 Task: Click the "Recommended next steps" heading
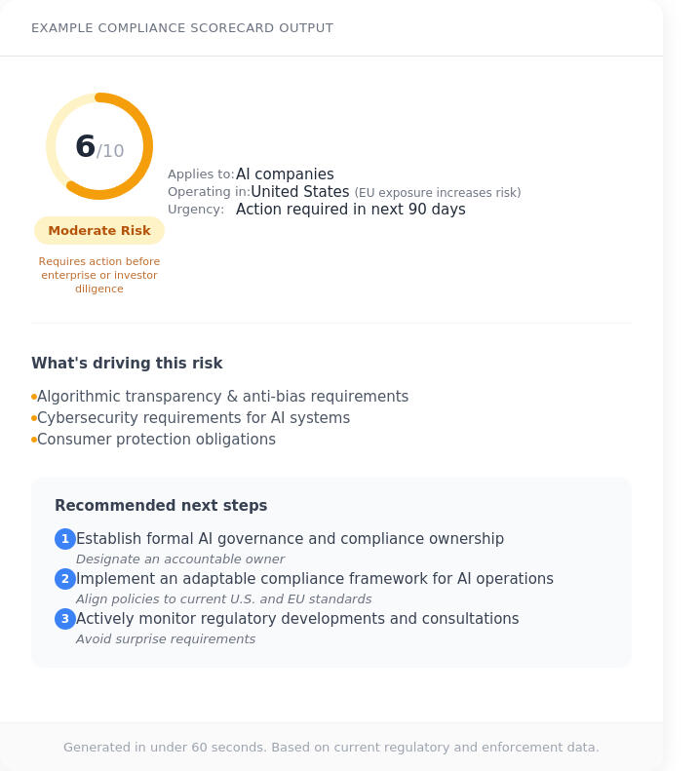click(x=161, y=506)
